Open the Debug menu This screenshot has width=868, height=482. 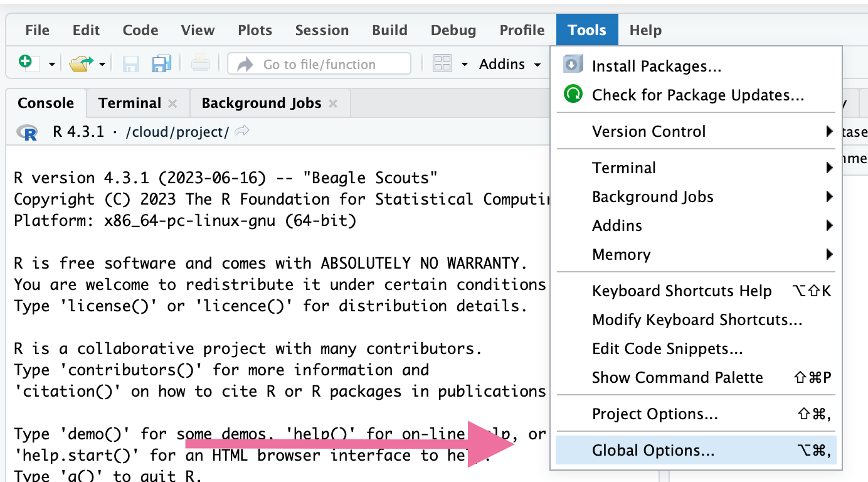point(453,30)
